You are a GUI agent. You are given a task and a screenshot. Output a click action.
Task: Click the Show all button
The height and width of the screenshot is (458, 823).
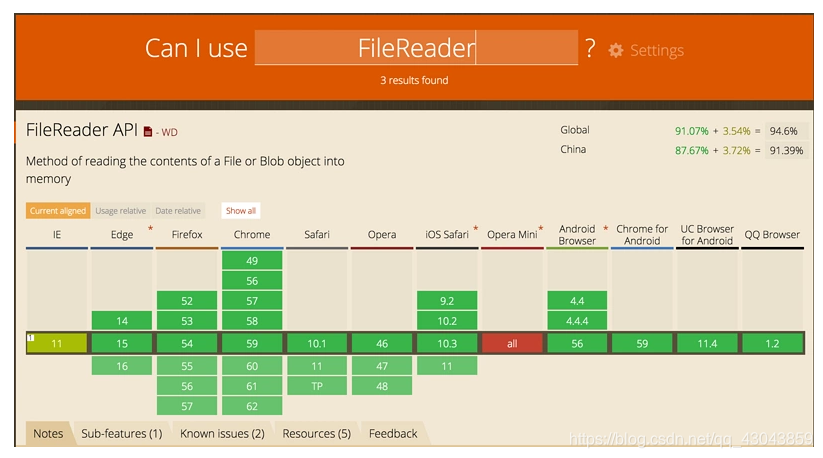pos(241,211)
